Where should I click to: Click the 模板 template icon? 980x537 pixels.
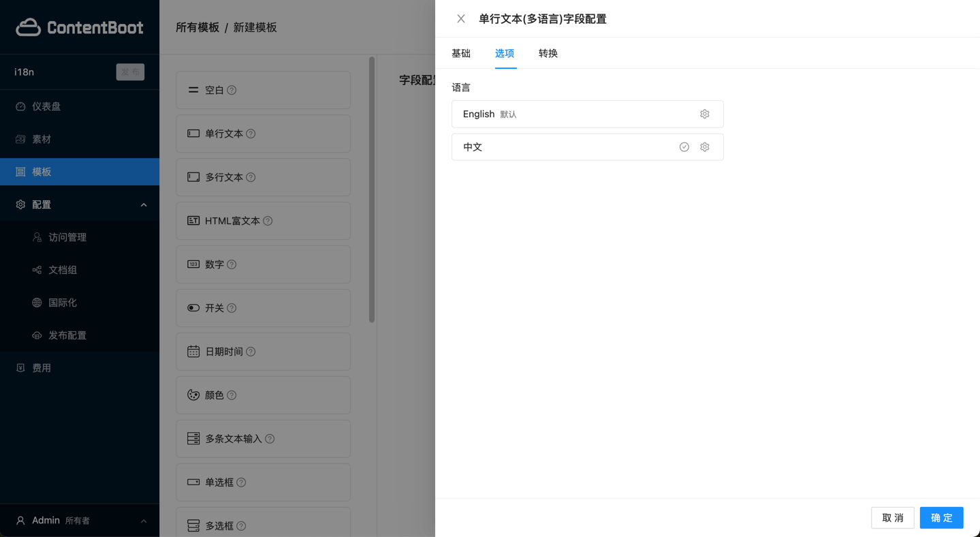[20, 172]
